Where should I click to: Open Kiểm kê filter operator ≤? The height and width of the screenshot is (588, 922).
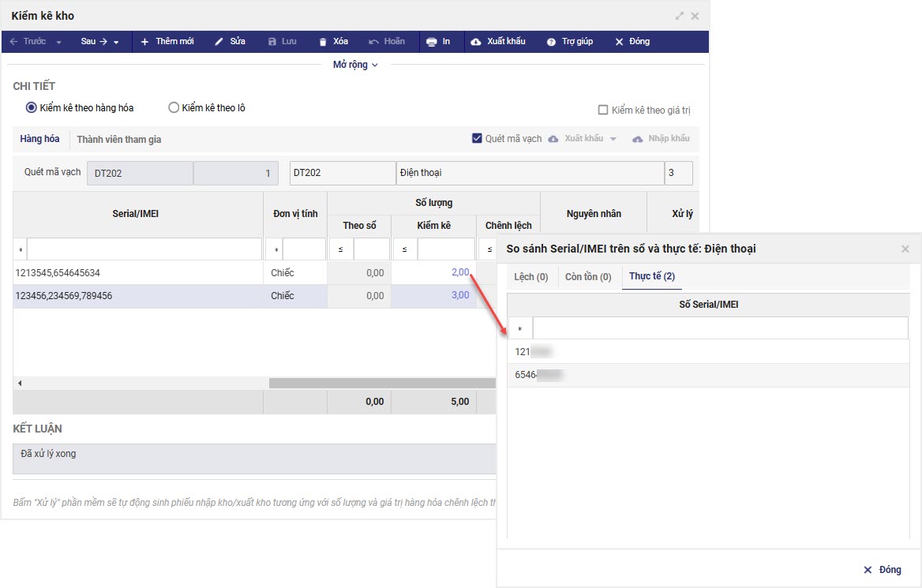(x=405, y=250)
